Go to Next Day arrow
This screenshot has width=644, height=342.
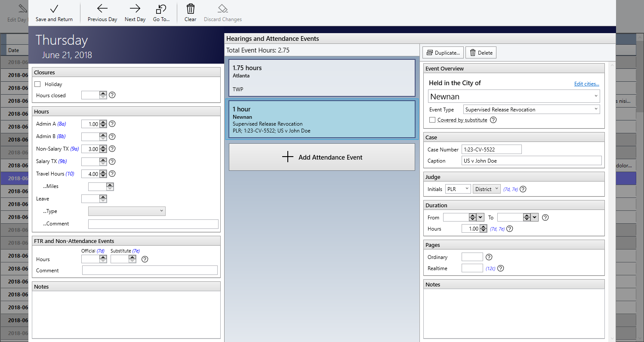[x=135, y=9]
